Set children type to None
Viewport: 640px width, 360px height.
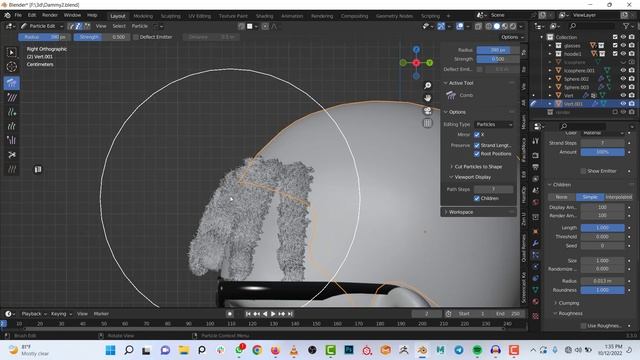pos(562,197)
